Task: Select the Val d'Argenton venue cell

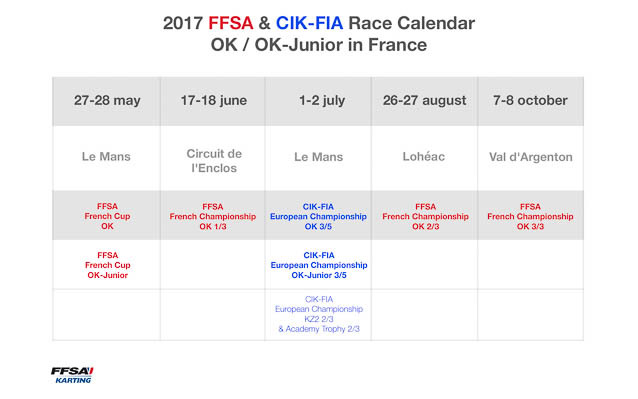Action: click(x=531, y=157)
